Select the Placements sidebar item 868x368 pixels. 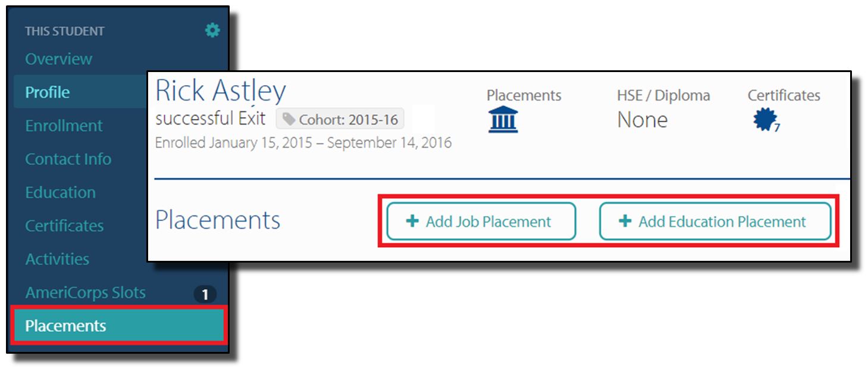pos(65,326)
